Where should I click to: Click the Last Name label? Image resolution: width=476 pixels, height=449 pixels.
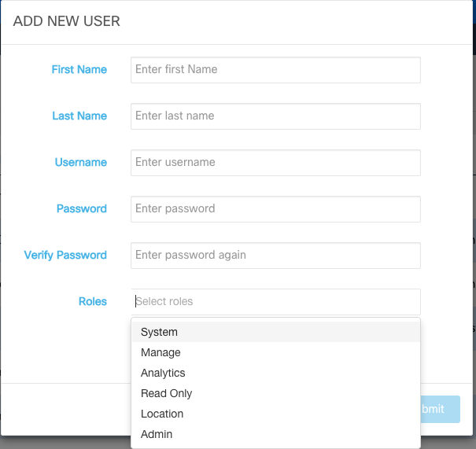79,116
